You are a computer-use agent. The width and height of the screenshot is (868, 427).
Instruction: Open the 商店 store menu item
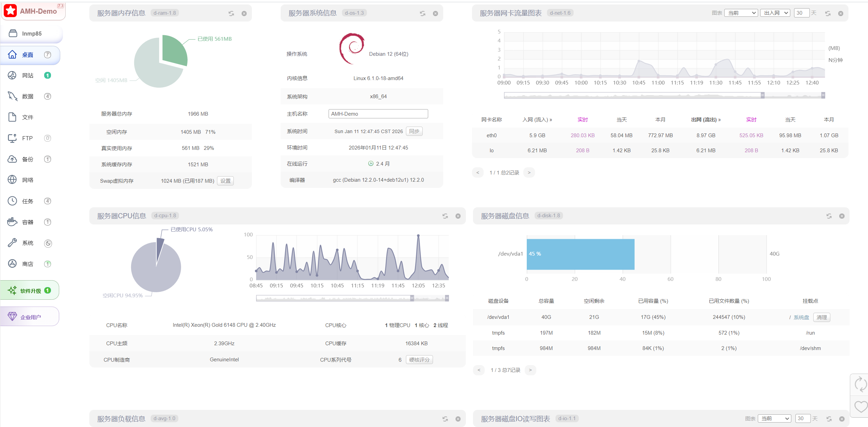pos(28,264)
